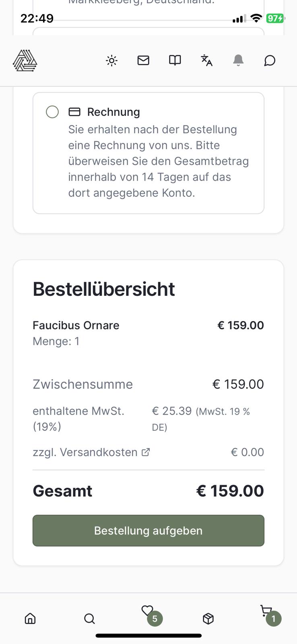Open the zzgl. Versandkosten link
The height and width of the screenshot is (644, 297).
click(x=85, y=452)
